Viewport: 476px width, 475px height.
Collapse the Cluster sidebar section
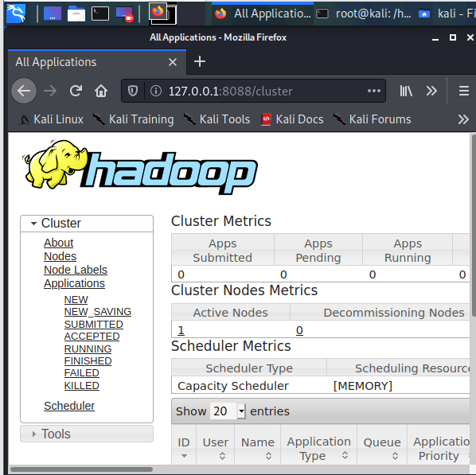(x=87, y=223)
